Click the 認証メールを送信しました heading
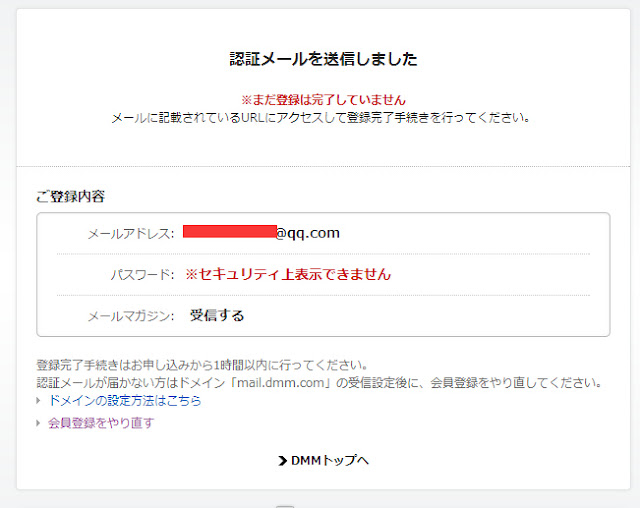 (323, 59)
